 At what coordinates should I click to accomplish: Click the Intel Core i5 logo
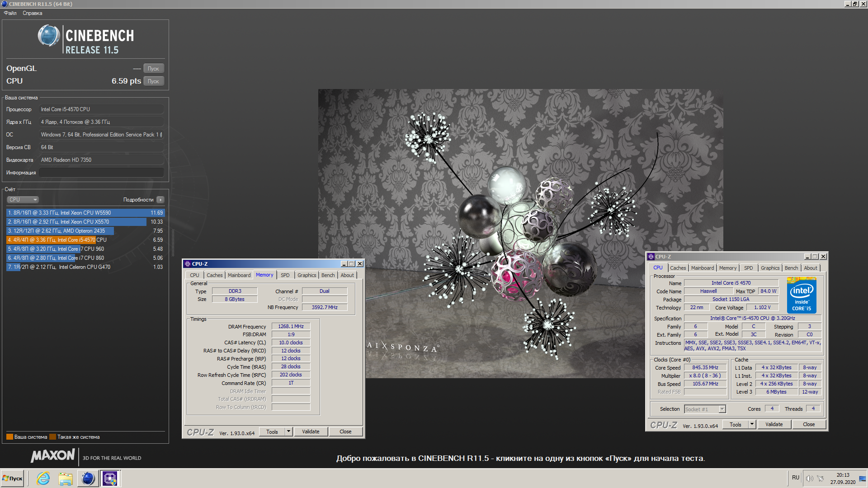tap(802, 296)
